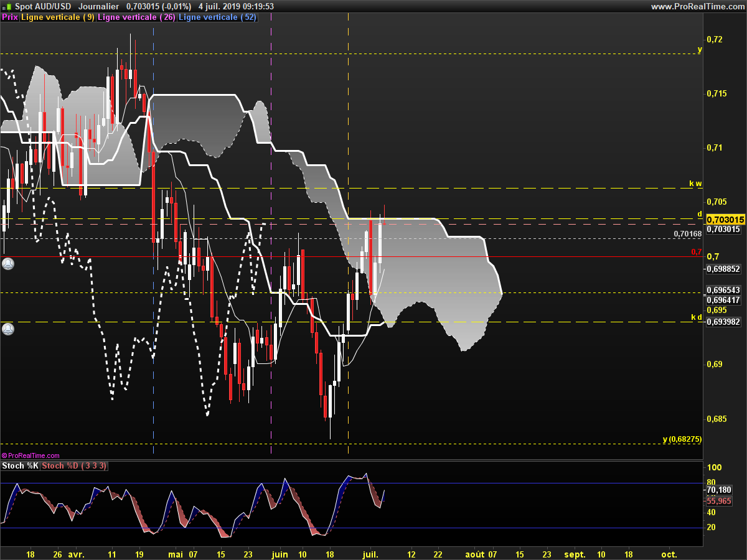Click the alert bell icon near the 0,7 level

coord(7,264)
